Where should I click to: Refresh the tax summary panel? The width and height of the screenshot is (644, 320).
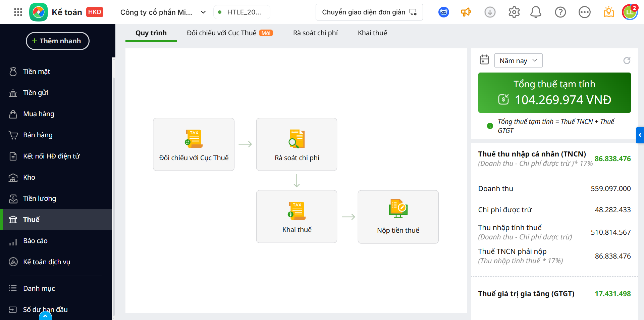coord(627,60)
